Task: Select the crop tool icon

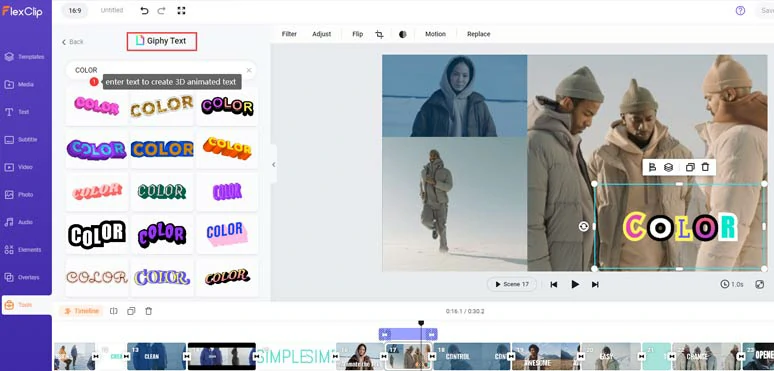Action: tap(379, 34)
